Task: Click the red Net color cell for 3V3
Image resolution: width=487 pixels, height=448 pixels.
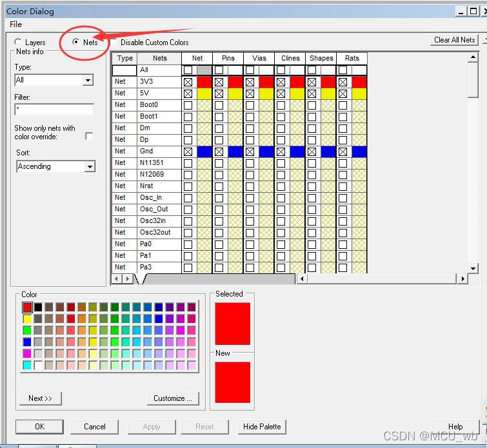Action: 204,83
